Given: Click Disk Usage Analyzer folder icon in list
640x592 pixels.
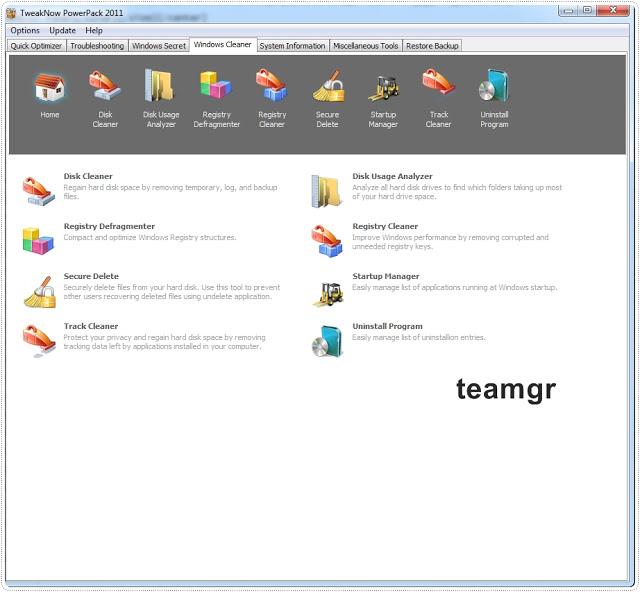Looking at the screenshot, I should 327,191.
